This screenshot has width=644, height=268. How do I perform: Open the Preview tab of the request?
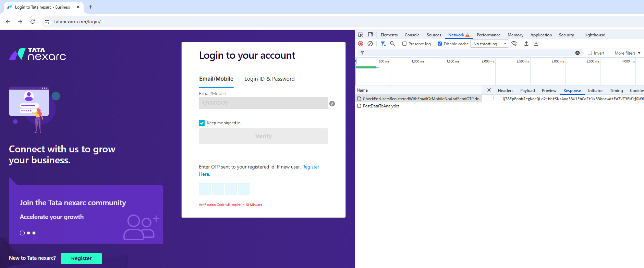pos(549,90)
